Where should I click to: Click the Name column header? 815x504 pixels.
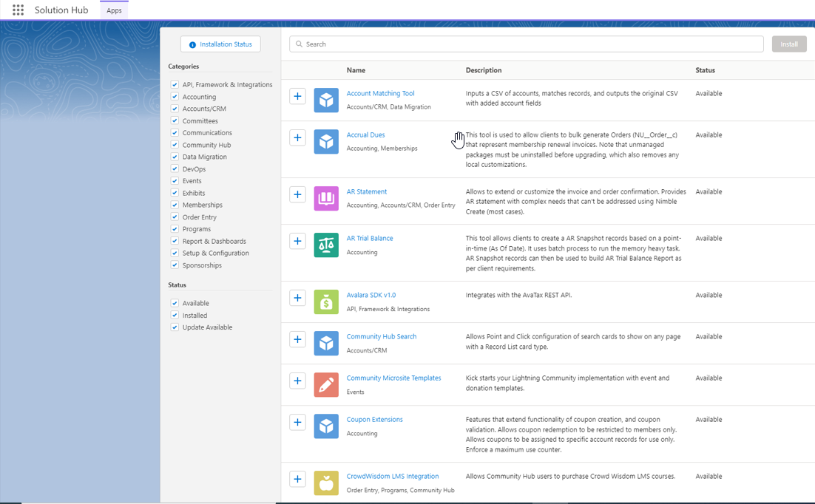356,70
